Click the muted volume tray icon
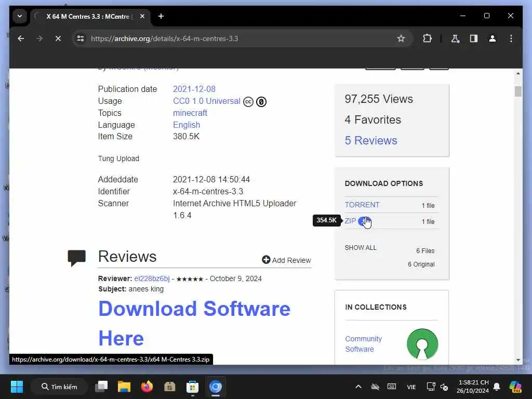Image resolution: width=532 pixels, height=399 pixels. click(444, 387)
